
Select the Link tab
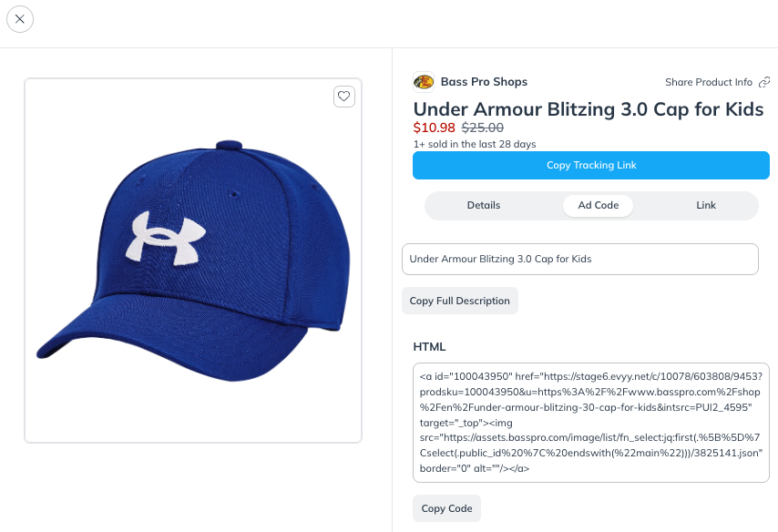pyautogui.click(x=706, y=205)
